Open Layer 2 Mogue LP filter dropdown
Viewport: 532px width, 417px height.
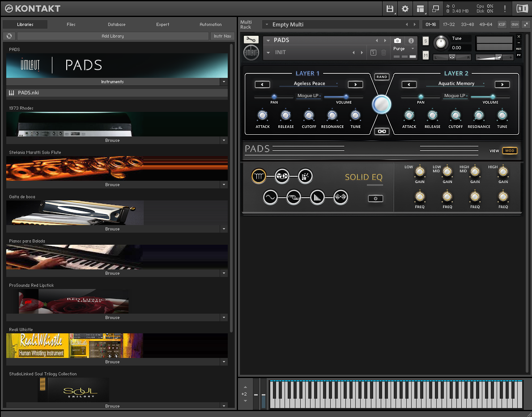click(x=455, y=96)
